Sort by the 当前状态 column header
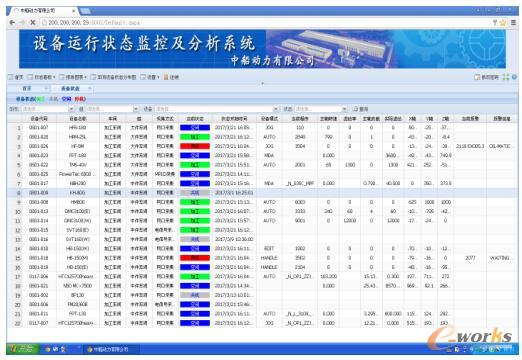 (x=195, y=119)
